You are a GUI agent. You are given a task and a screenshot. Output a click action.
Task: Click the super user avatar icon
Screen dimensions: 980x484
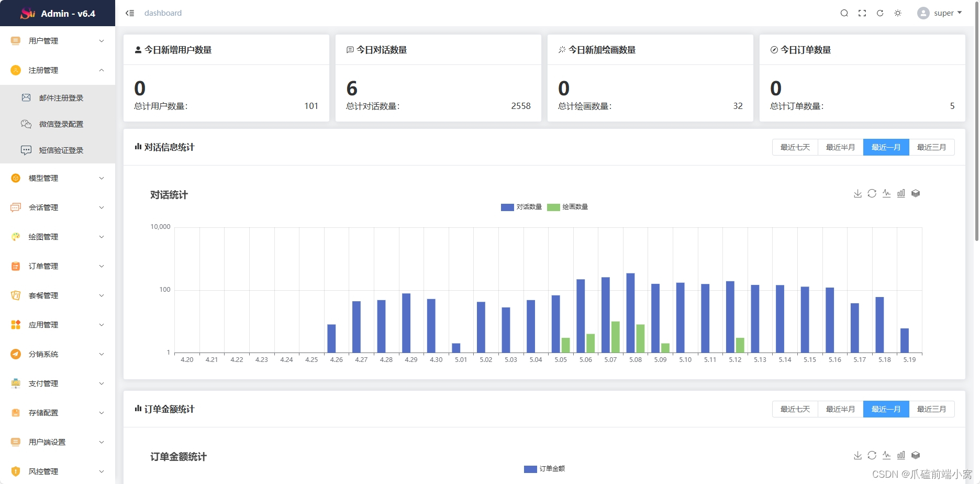(x=923, y=13)
